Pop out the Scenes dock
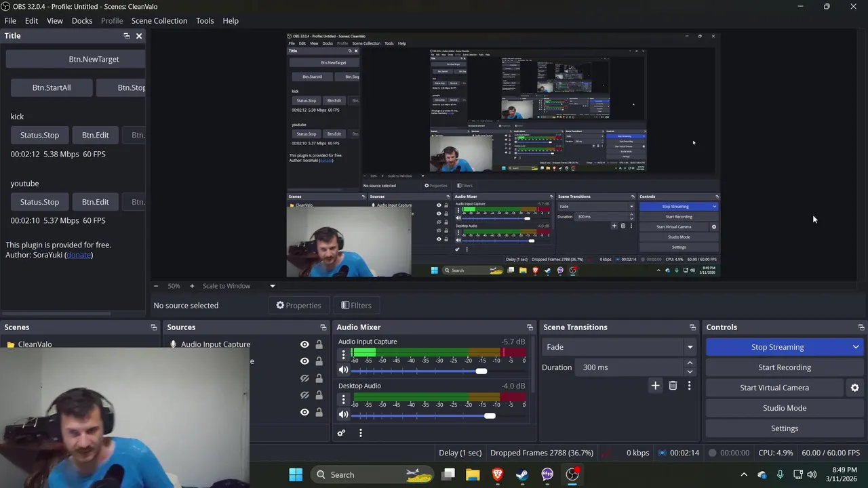Image resolution: width=868 pixels, height=488 pixels. 154,327
